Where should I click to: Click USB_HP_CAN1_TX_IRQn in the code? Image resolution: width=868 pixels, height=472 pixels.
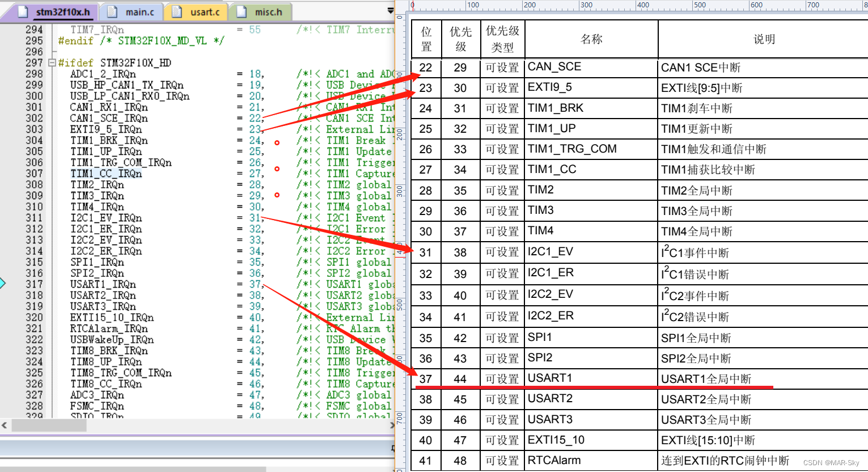coord(126,85)
